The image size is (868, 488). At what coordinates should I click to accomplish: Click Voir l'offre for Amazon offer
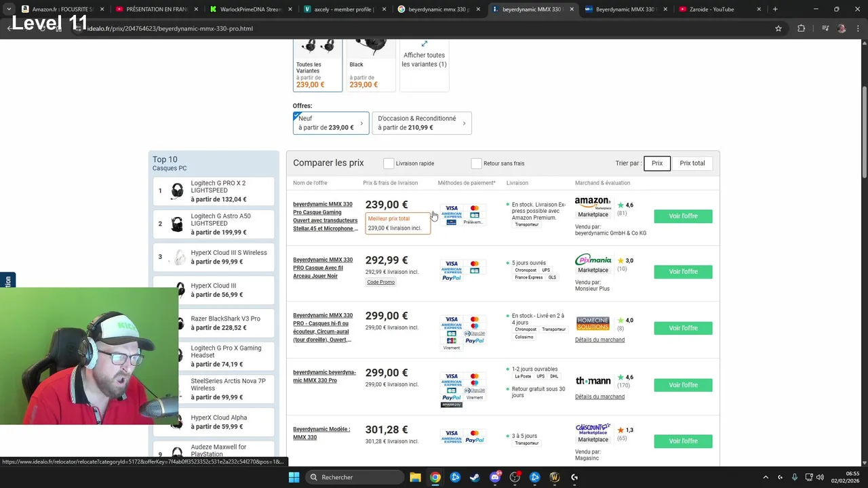(x=683, y=216)
